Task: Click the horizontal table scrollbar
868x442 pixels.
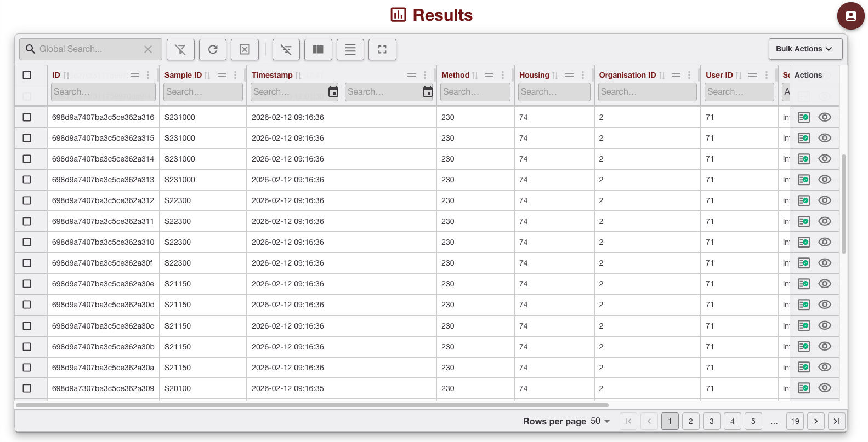Action: tap(312, 405)
